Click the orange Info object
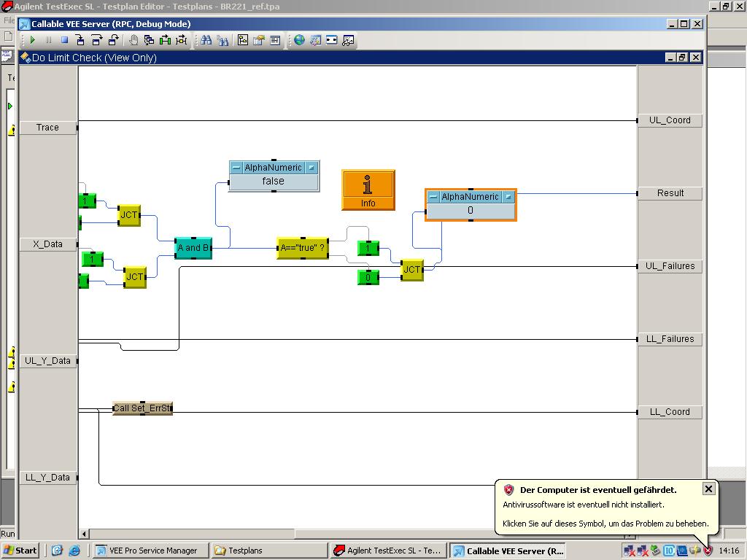747x560 pixels. pyautogui.click(x=368, y=190)
